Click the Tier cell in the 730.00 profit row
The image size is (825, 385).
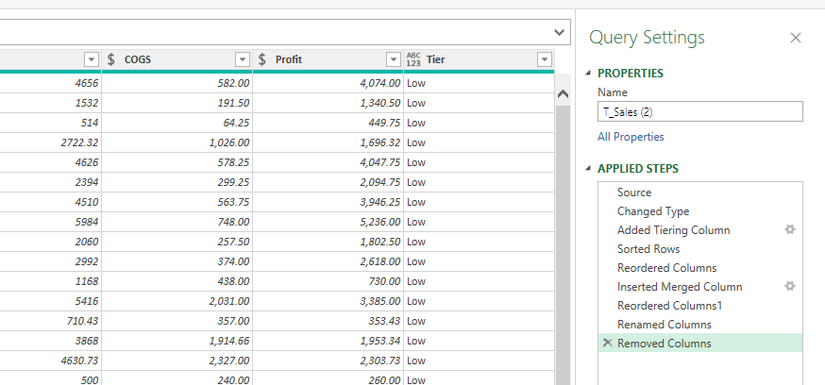tap(479, 281)
